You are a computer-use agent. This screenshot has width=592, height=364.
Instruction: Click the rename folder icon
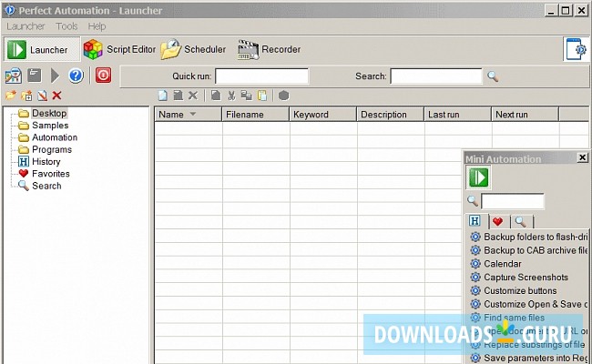pyautogui.click(x=42, y=96)
